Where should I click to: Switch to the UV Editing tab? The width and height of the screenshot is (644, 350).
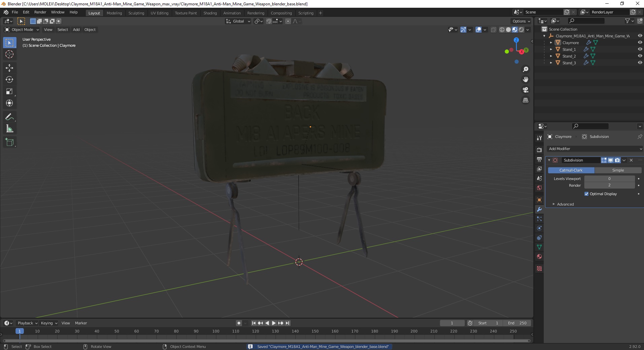coord(159,13)
